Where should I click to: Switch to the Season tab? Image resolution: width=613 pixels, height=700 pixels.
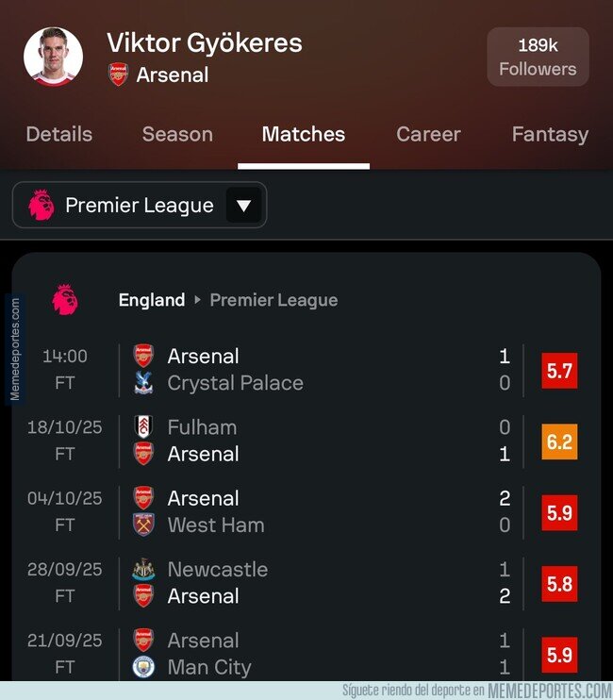[177, 134]
